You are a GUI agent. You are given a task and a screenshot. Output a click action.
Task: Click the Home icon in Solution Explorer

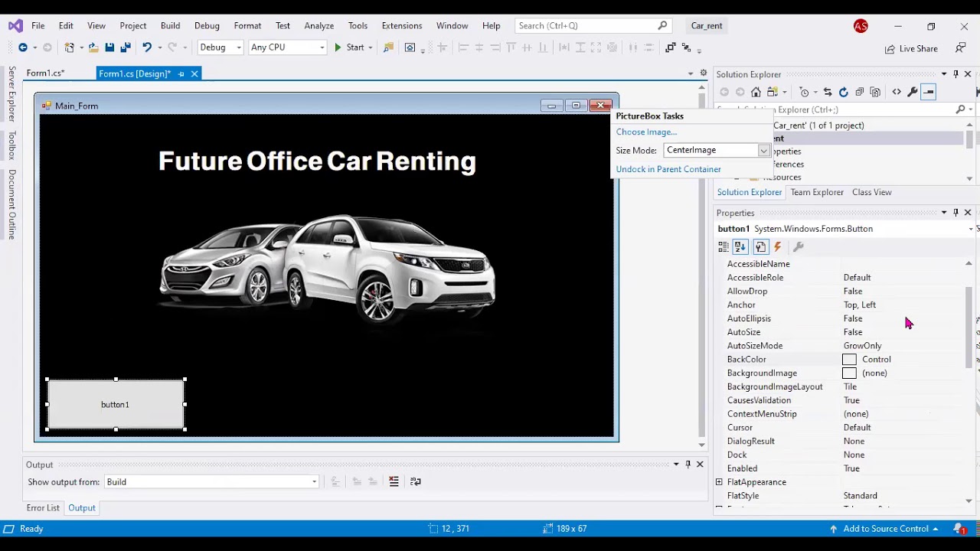756,92
